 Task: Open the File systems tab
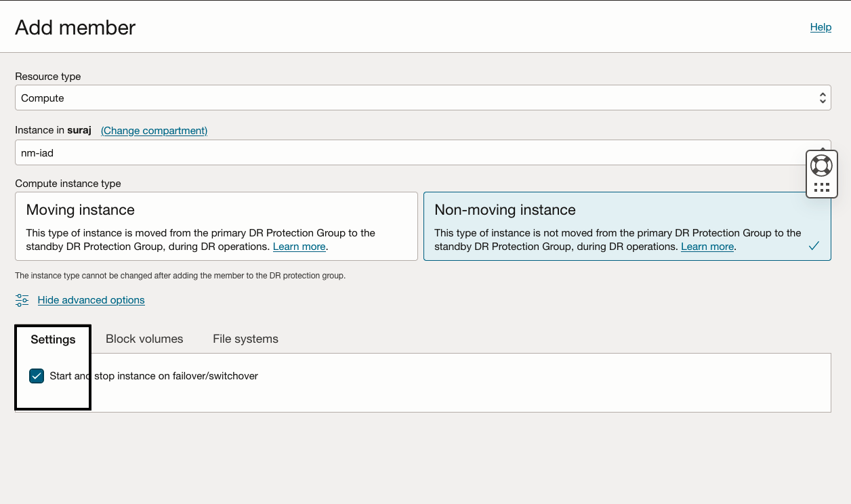coord(245,339)
